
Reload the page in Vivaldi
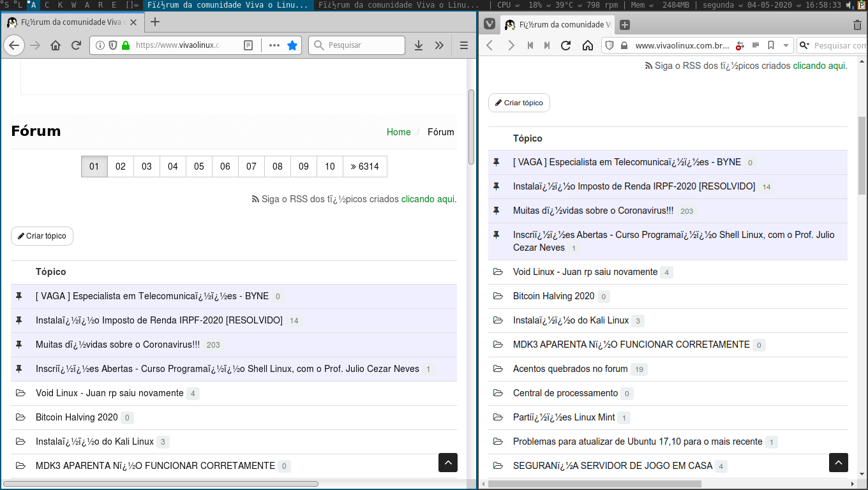[x=565, y=45]
